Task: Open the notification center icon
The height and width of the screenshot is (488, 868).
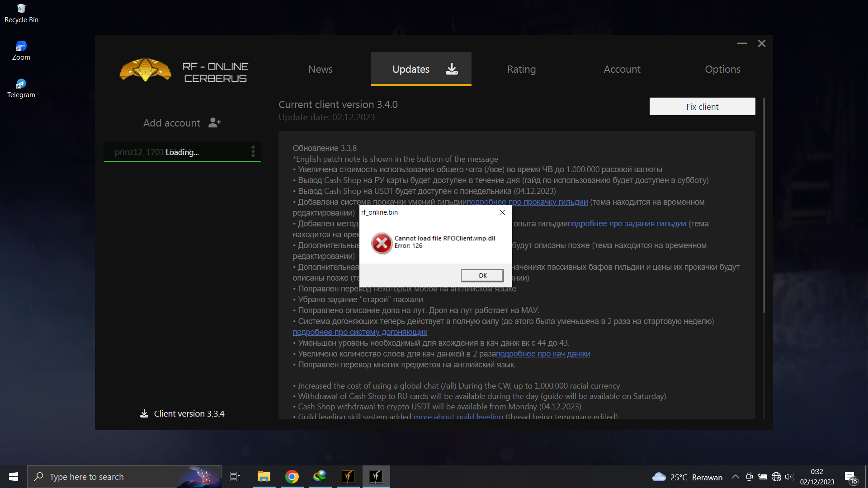Action: [850, 477]
